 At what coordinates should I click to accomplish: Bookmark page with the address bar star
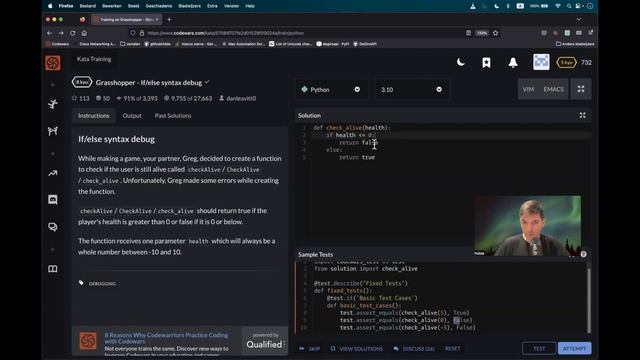[x=496, y=33]
